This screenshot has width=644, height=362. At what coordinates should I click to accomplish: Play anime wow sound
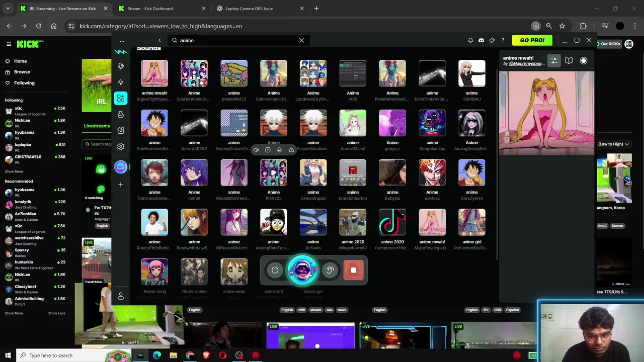point(234,272)
